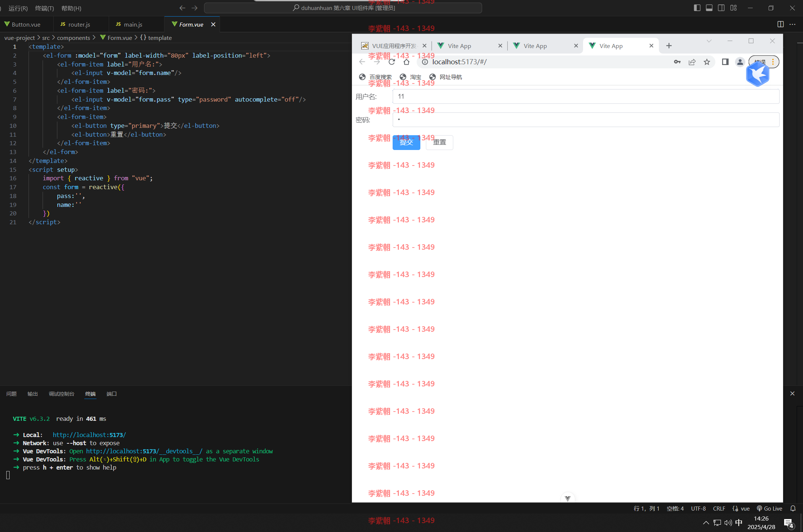Image resolution: width=803 pixels, height=532 pixels.
Task: Reload the browser page
Action: click(x=392, y=62)
